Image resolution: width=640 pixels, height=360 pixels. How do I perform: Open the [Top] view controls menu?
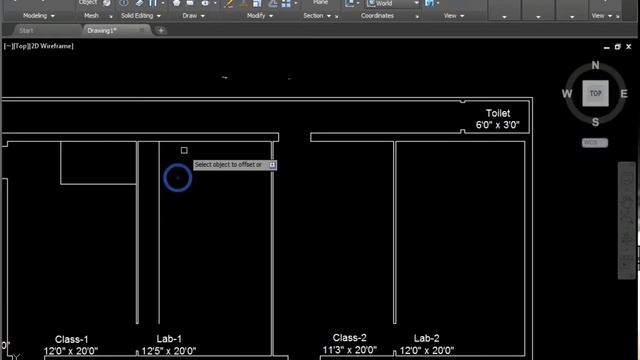click(21, 46)
